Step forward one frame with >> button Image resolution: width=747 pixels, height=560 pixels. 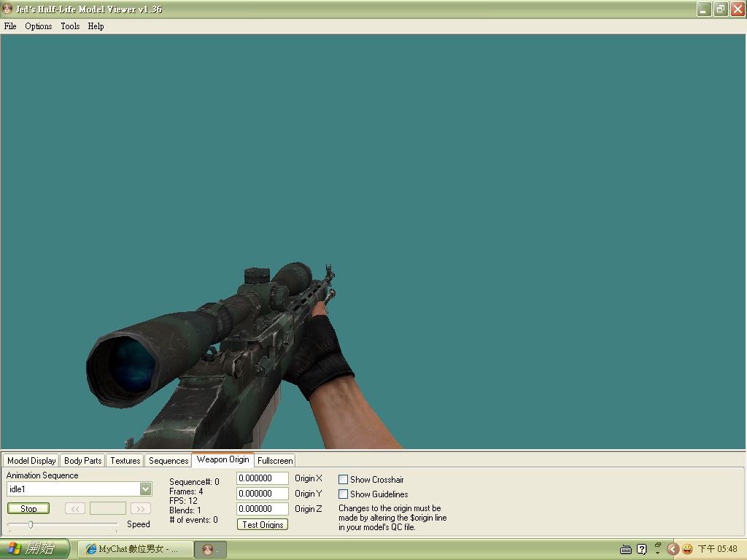141,508
